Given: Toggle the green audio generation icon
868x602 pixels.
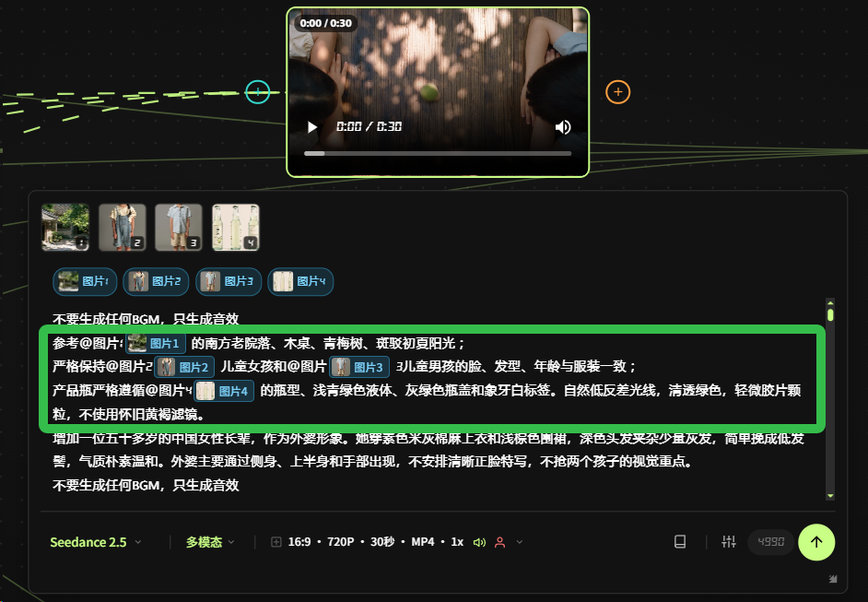Looking at the screenshot, I should pos(479,542).
